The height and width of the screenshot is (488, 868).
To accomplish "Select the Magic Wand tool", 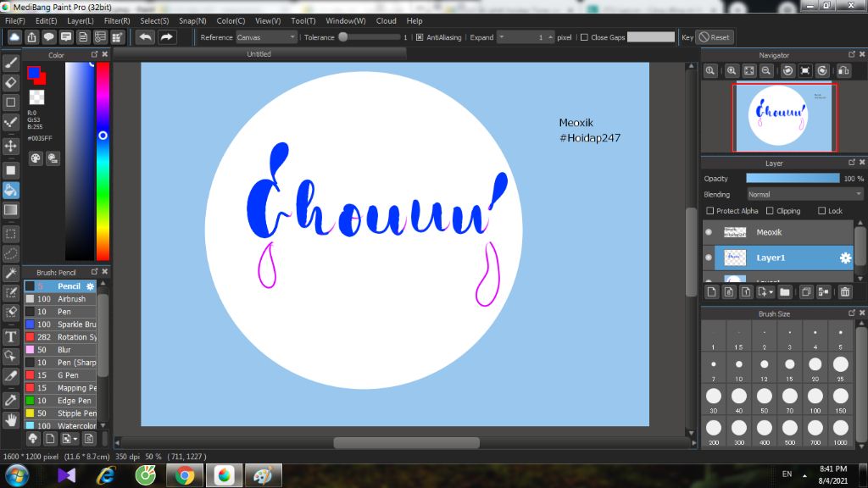I will pos(10,274).
